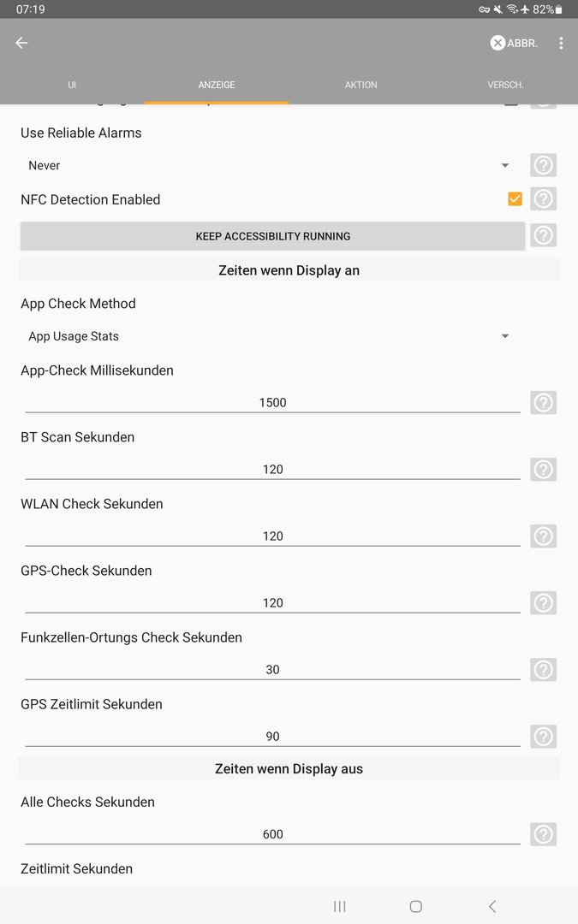Screen dimensions: 578x924
Task: Open help for App-Check Millisekunden
Action: click(x=543, y=403)
